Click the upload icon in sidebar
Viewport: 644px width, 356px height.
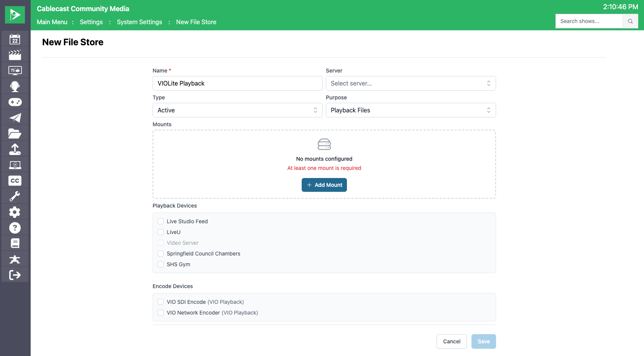click(x=15, y=149)
